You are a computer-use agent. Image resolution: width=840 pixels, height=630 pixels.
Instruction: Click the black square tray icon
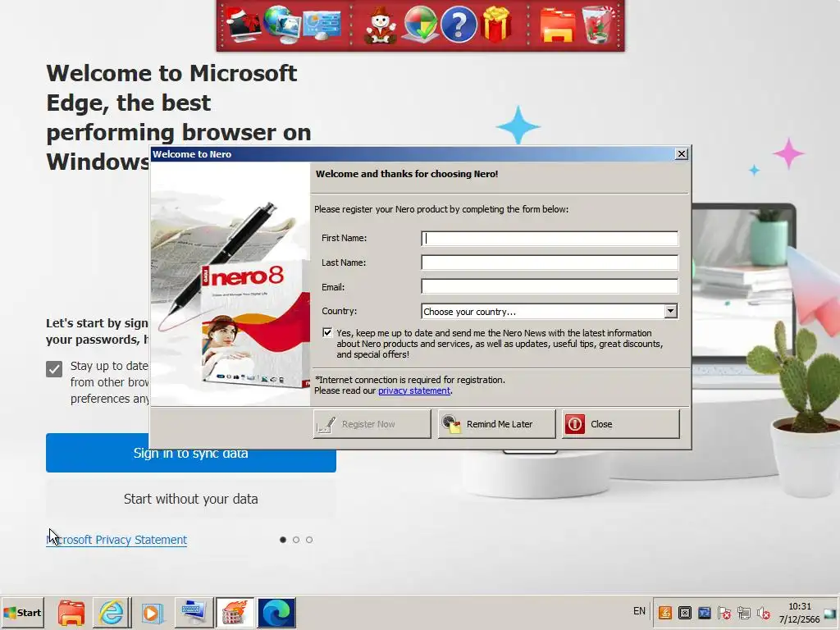coord(685,612)
